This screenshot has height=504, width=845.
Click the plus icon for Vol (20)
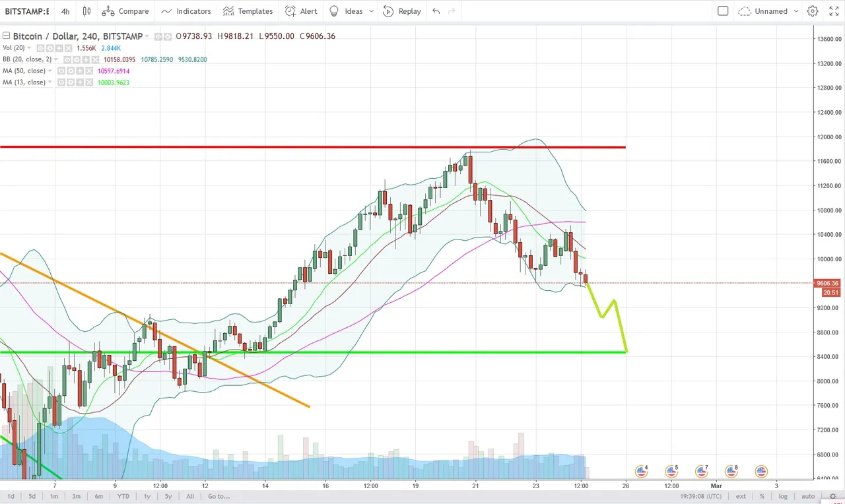click(x=59, y=48)
